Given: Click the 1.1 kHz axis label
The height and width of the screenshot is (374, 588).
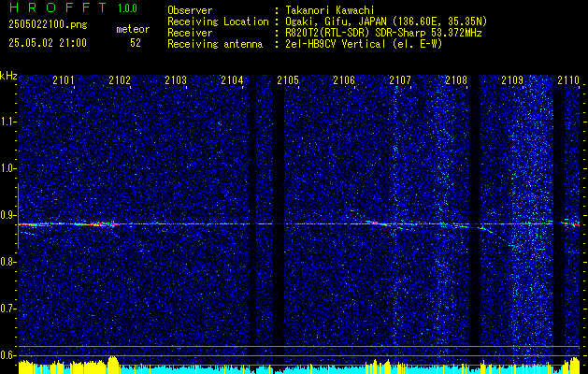Looking at the screenshot, I should (x=7, y=122).
